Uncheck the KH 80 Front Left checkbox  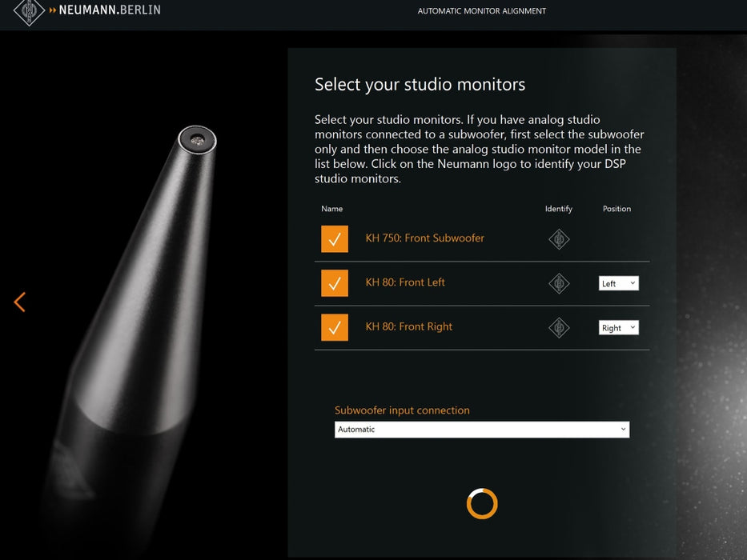[335, 283]
